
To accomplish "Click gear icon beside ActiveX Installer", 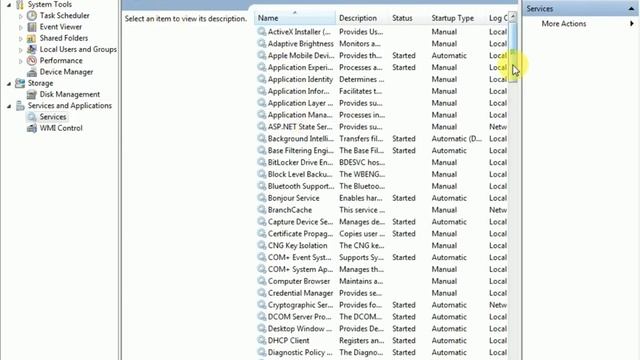I will coord(262,31).
